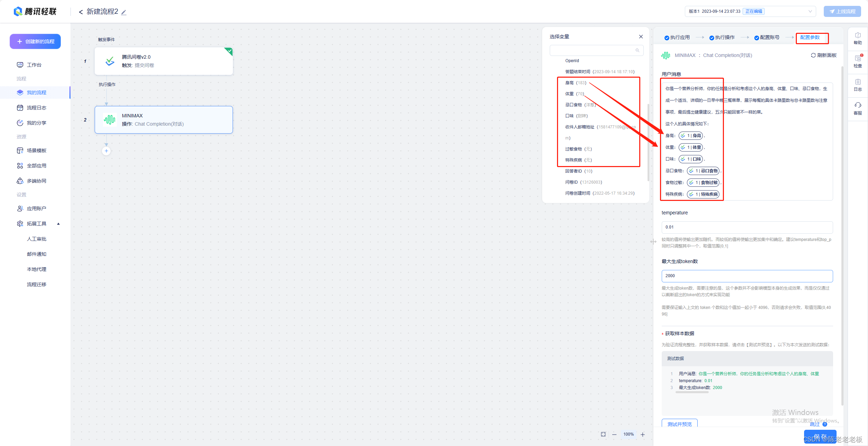Select the 特殊疾病 (无) variable
Viewport: 868px width, 446px height.
coord(579,160)
